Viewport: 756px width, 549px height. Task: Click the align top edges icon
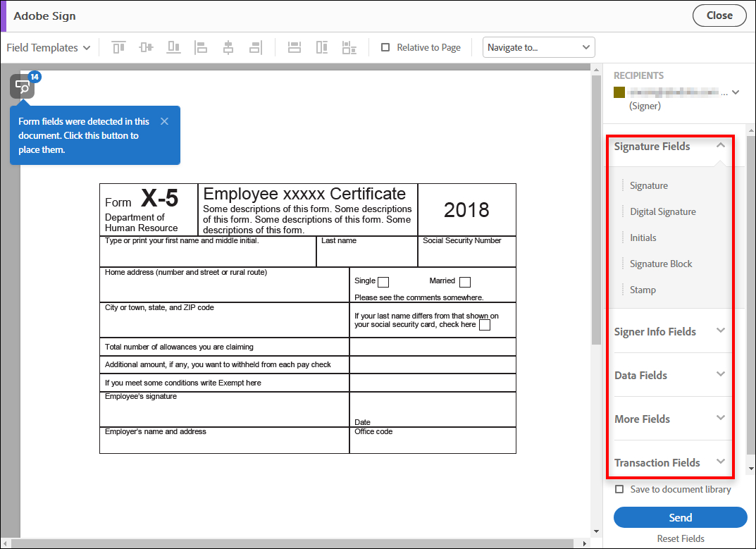(118, 47)
